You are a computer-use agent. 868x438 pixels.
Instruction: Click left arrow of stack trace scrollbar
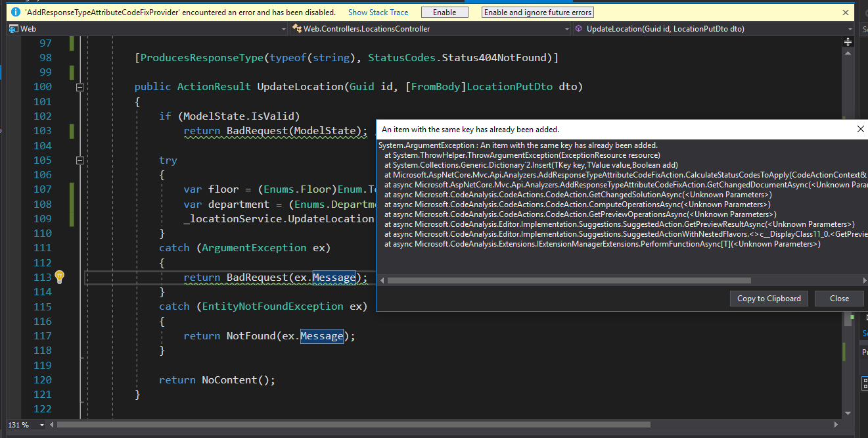(382, 280)
